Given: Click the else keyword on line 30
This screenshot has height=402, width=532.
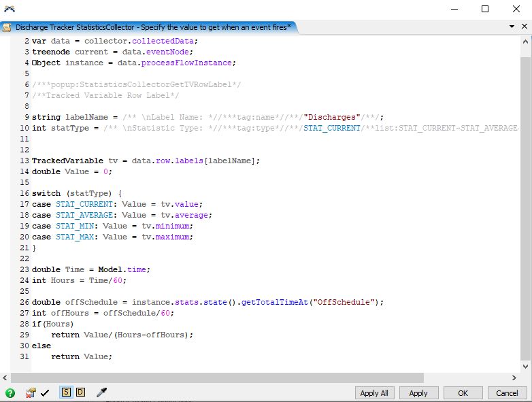Looking at the screenshot, I should click(41, 346).
